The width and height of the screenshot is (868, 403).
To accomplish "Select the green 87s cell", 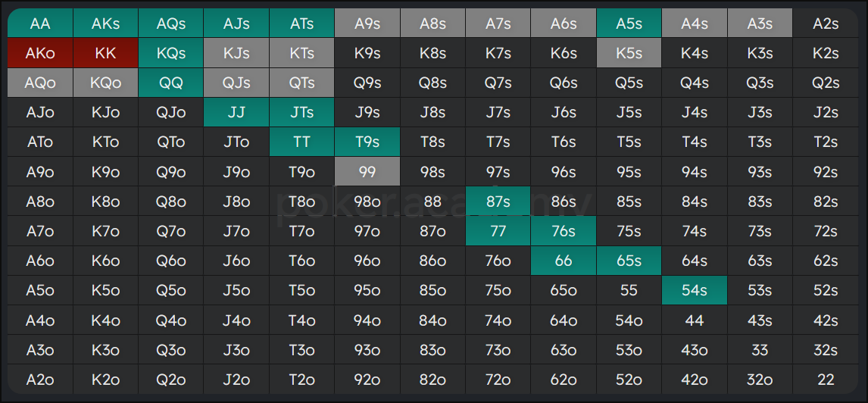I will [x=498, y=201].
